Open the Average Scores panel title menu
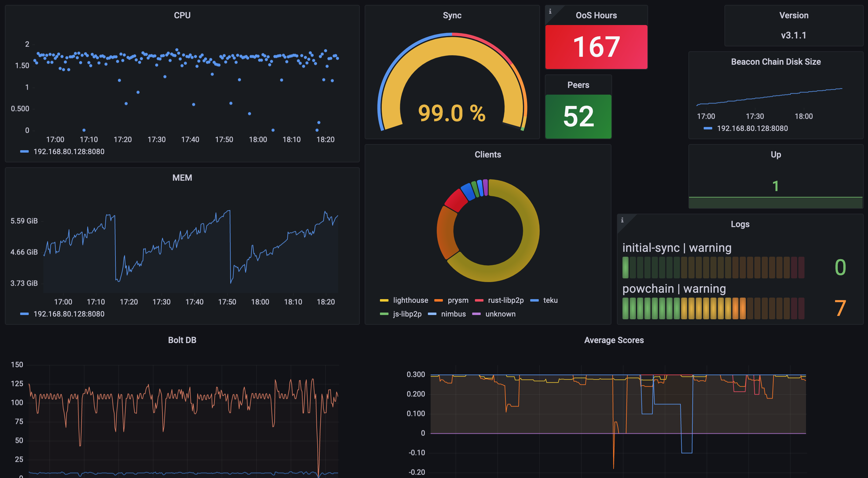The image size is (868, 478). tap(614, 340)
